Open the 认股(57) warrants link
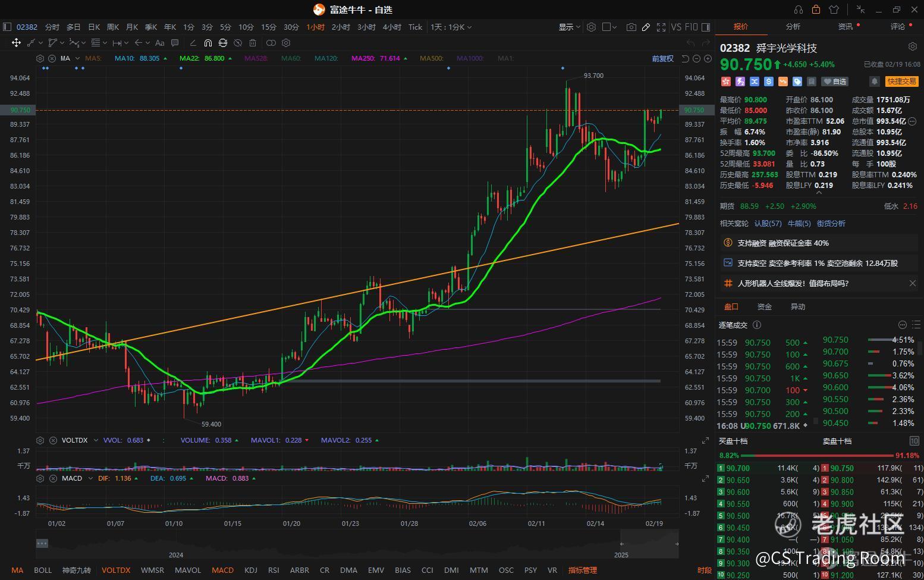This screenshot has width=924, height=580. pyautogui.click(x=768, y=223)
